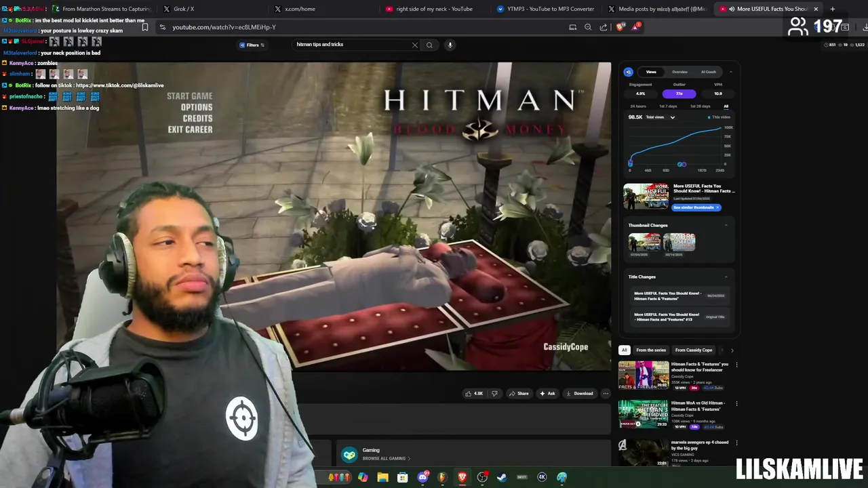The image size is (868, 488).
Task: Select the Overview tab in analytics panel
Action: coord(679,72)
